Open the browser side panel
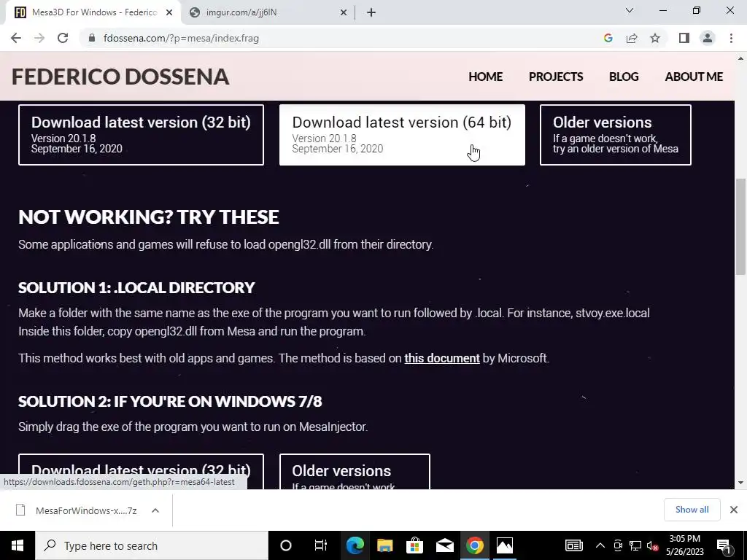This screenshot has width=747, height=560. (684, 38)
